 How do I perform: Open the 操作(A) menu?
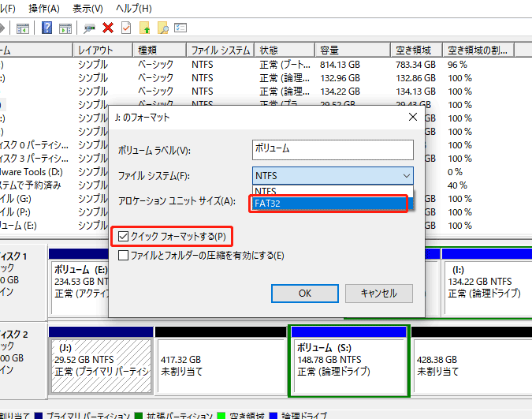click(x=44, y=9)
